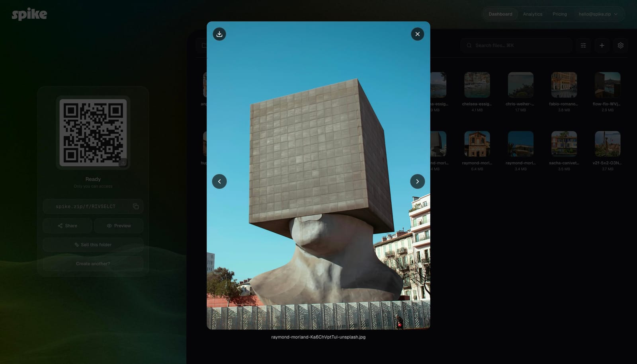
Task: Advance to the next image in preview
Action: [x=417, y=181]
